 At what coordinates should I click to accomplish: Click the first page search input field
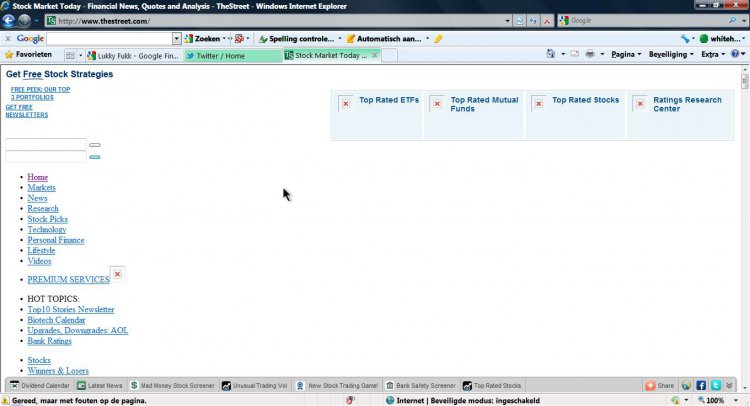coord(45,144)
